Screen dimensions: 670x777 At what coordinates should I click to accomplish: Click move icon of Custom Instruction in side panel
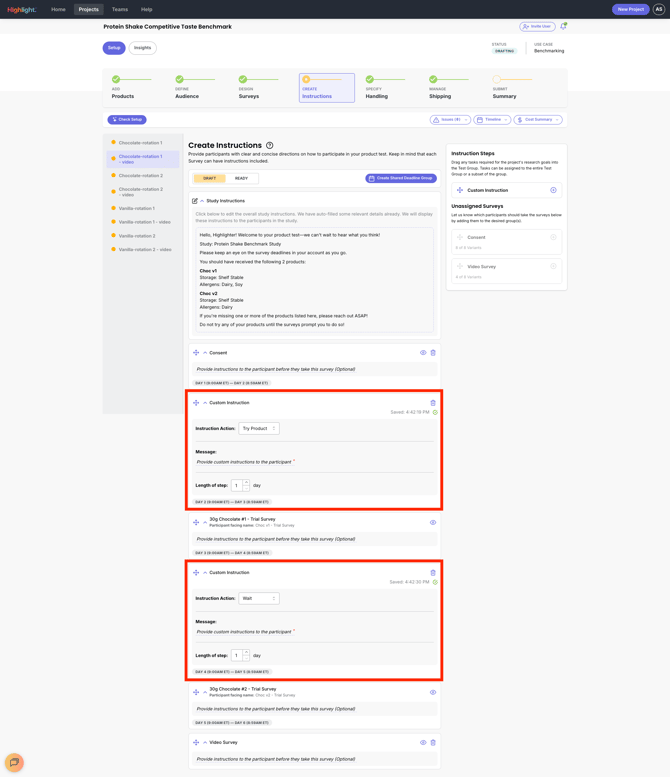click(x=459, y=190)
